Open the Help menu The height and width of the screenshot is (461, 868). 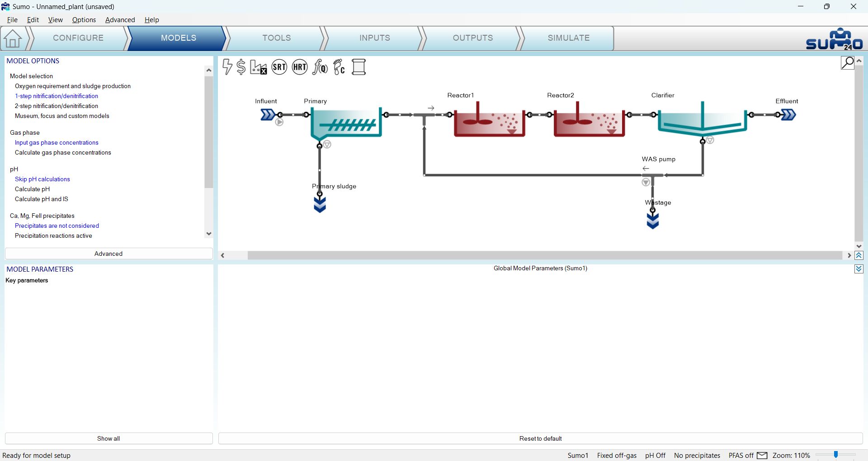click(x=152, y=20)
